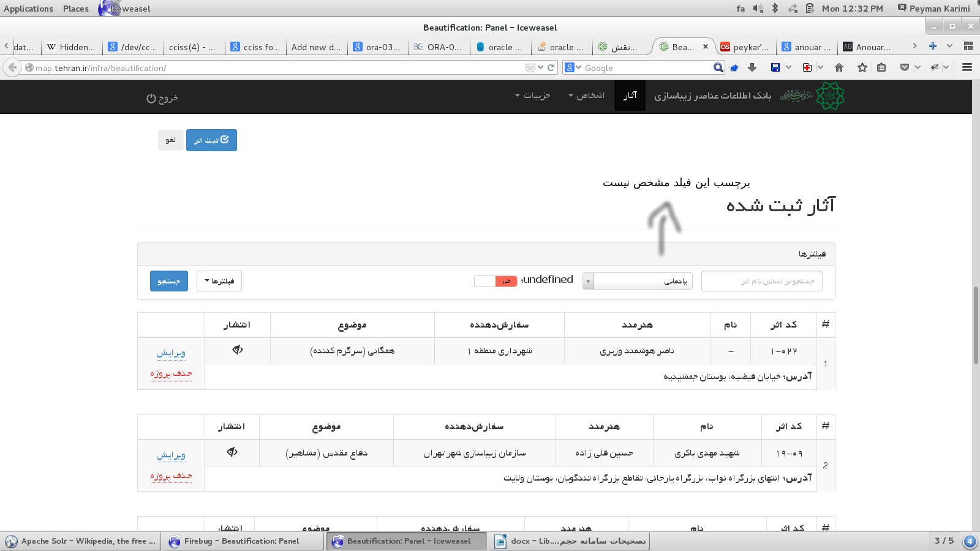Open the downloads arrow icon
The height and width of the screenshot is (551, 980).
pos(752,68)
